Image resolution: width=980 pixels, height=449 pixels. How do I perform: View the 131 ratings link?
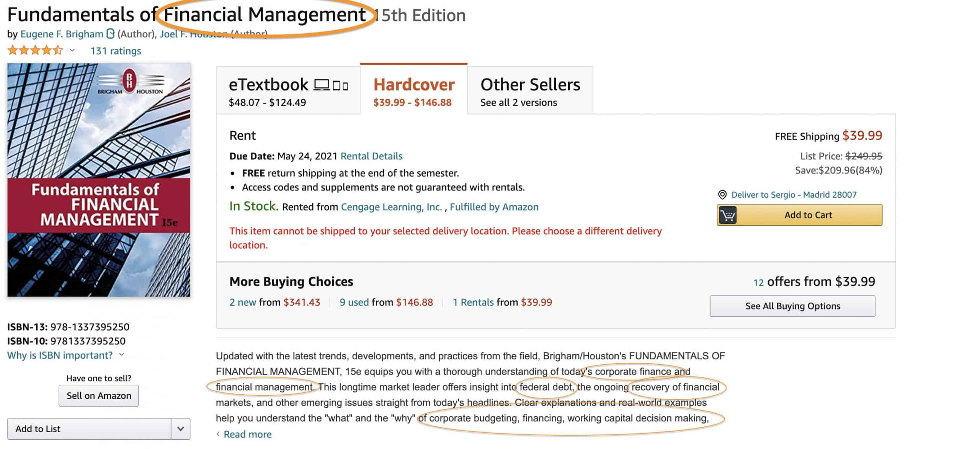[x=115, y=51]
